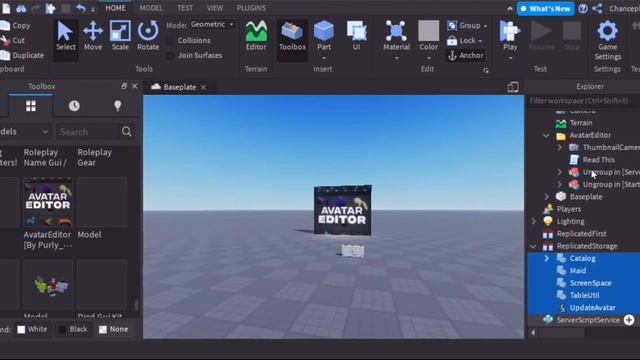This screenshot has height=360, width=640.
Task: Open the Help question mark icon
Action: [583, 9]
